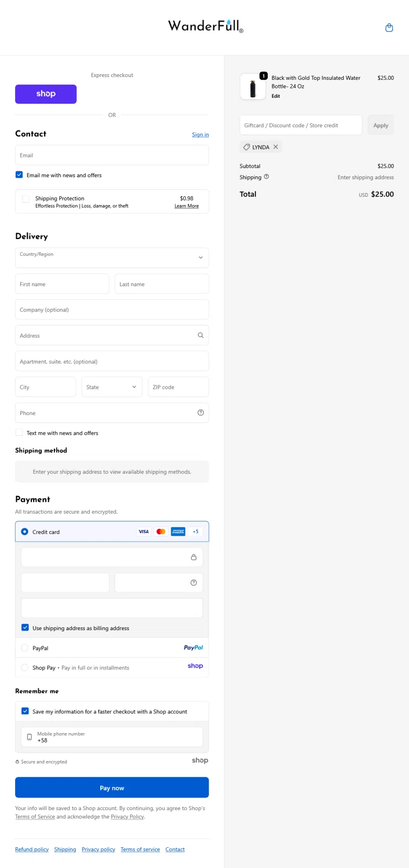Open the Terms of service footer link
409x868 pixels.
point(140,849)
